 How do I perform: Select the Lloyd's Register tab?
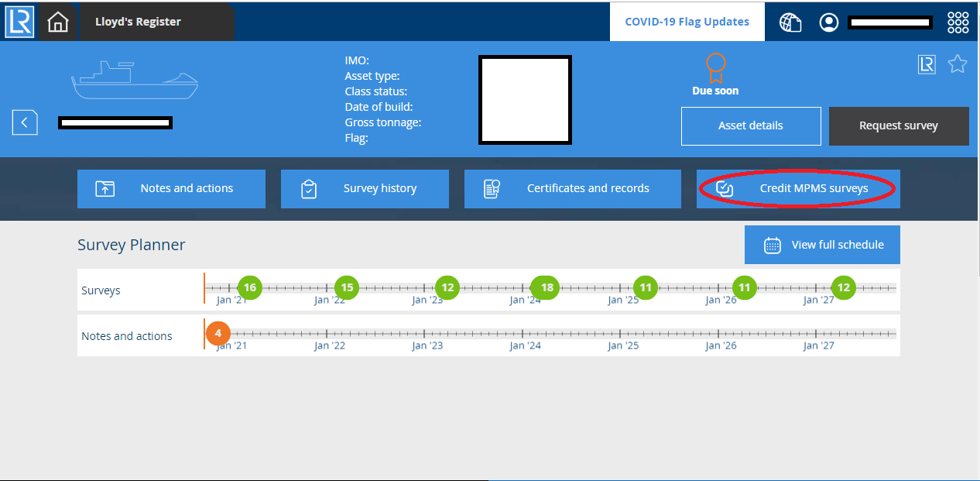tap(138, 22)
